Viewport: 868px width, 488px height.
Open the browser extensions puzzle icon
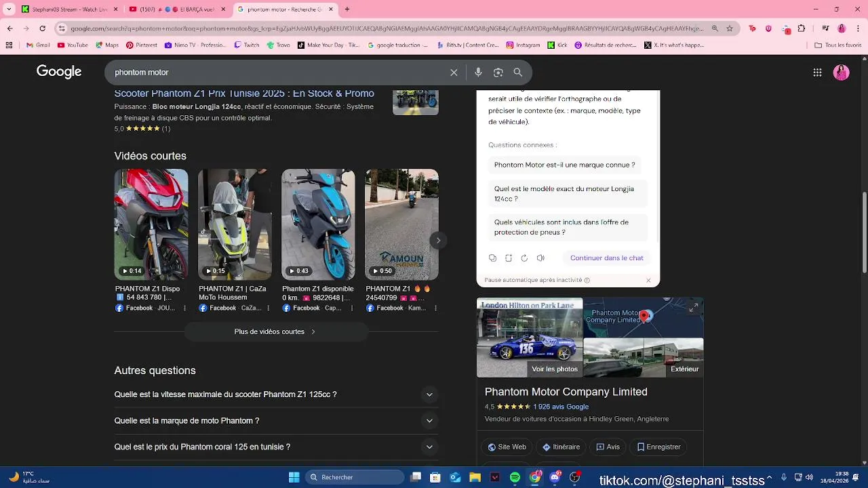coord(802,28)
